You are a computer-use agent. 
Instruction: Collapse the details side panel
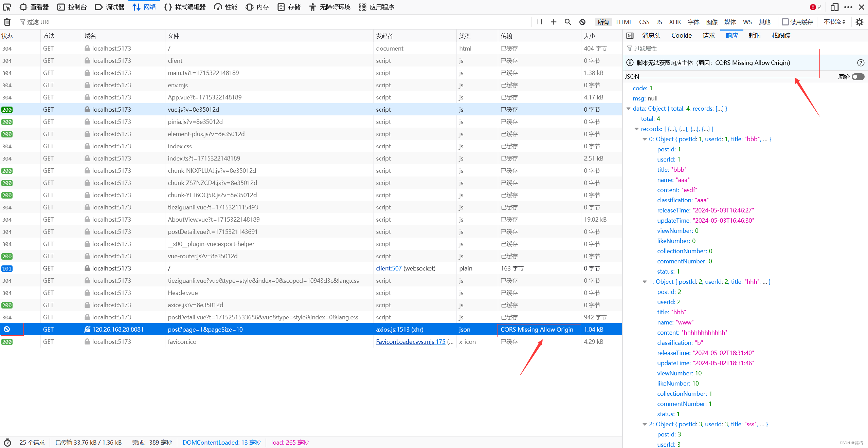(630, 36)
